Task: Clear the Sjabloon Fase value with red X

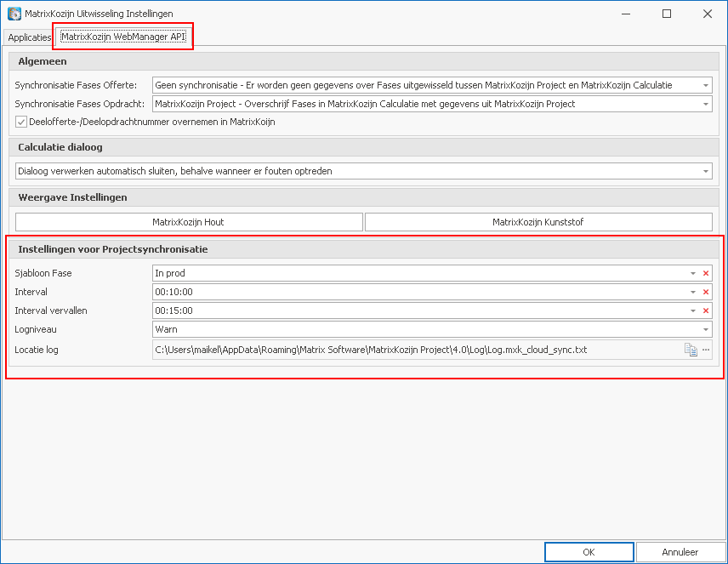Action: tap(706, 273)
